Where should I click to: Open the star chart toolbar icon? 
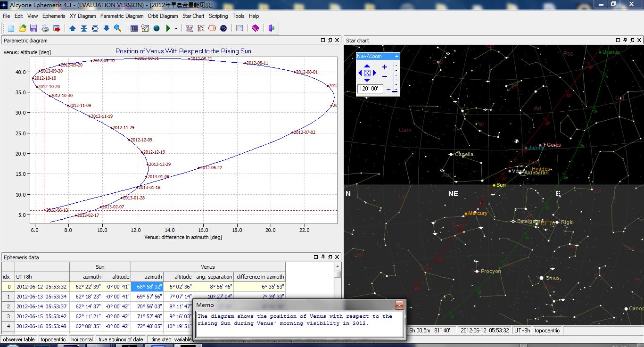pyautogui.click(x=223, y=28)
